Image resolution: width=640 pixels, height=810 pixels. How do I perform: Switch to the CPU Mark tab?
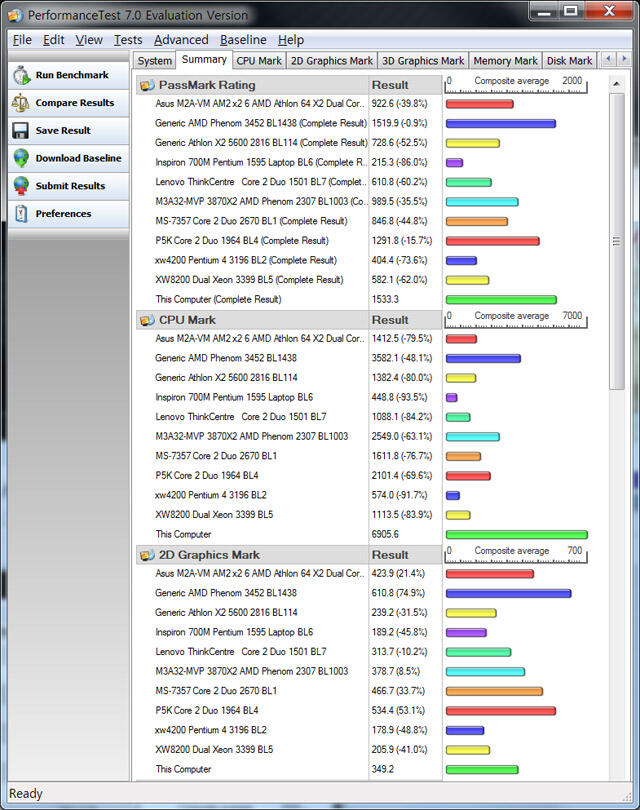259,61
